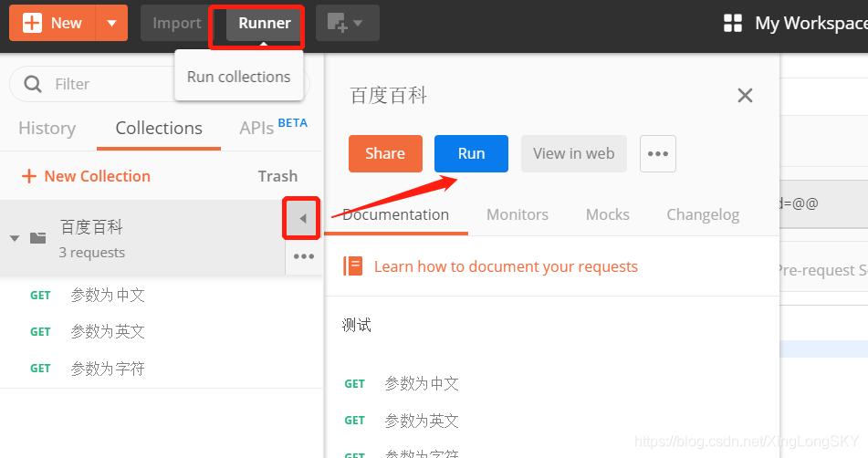Screen dimensions: 868x458
Task: Click the 百度百科 collection folder icon
Action: pos(38,238)
